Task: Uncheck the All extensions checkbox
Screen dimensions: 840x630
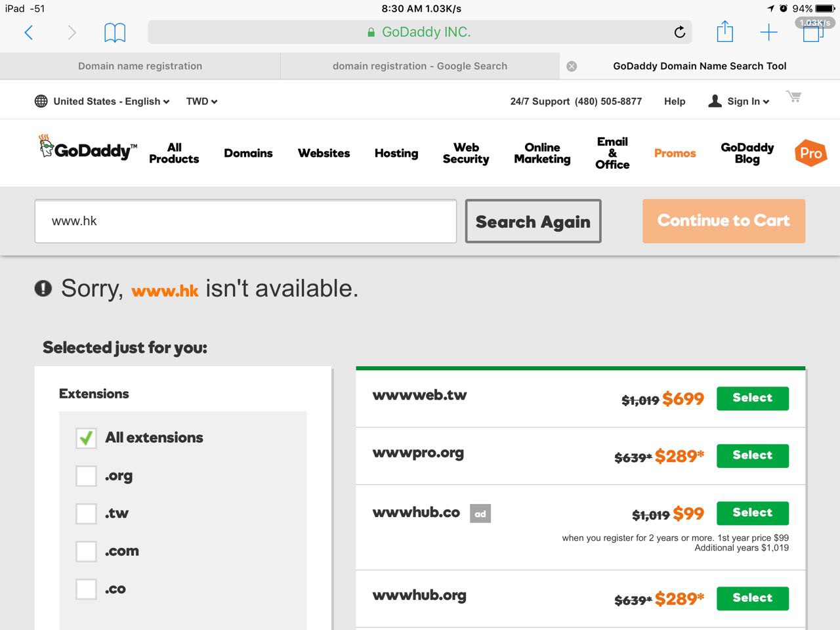Action: 86,438
